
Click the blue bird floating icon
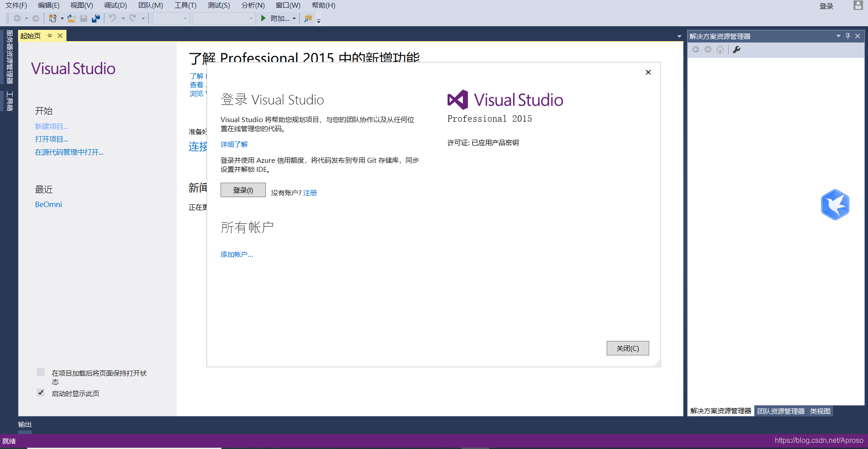tap(835, 204)
